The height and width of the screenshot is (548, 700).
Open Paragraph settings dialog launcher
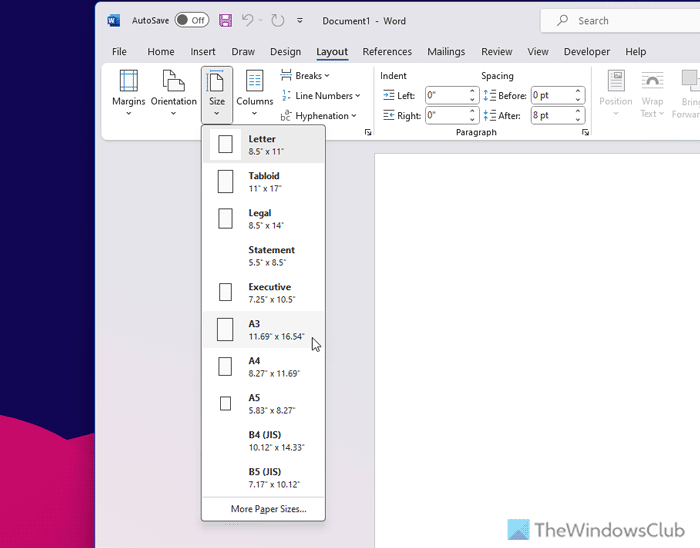(585, 132)
